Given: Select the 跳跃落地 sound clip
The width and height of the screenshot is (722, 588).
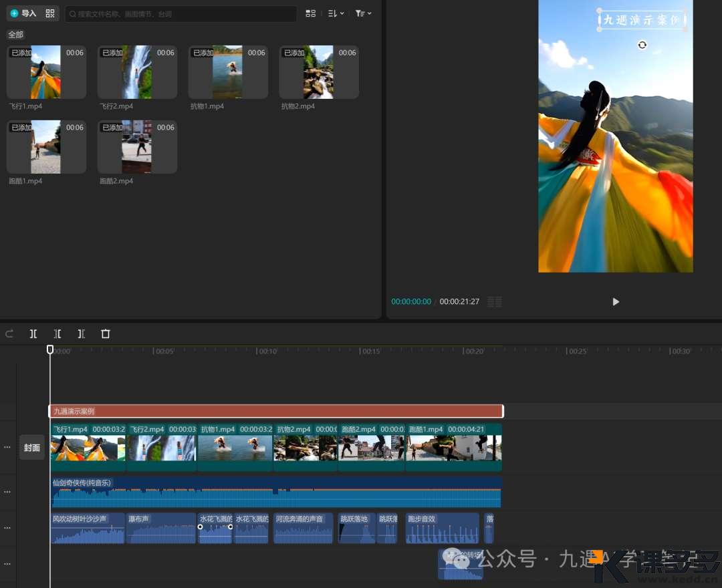Looking at the screenshot, I should pyautogui.click(x=357, y=528).
